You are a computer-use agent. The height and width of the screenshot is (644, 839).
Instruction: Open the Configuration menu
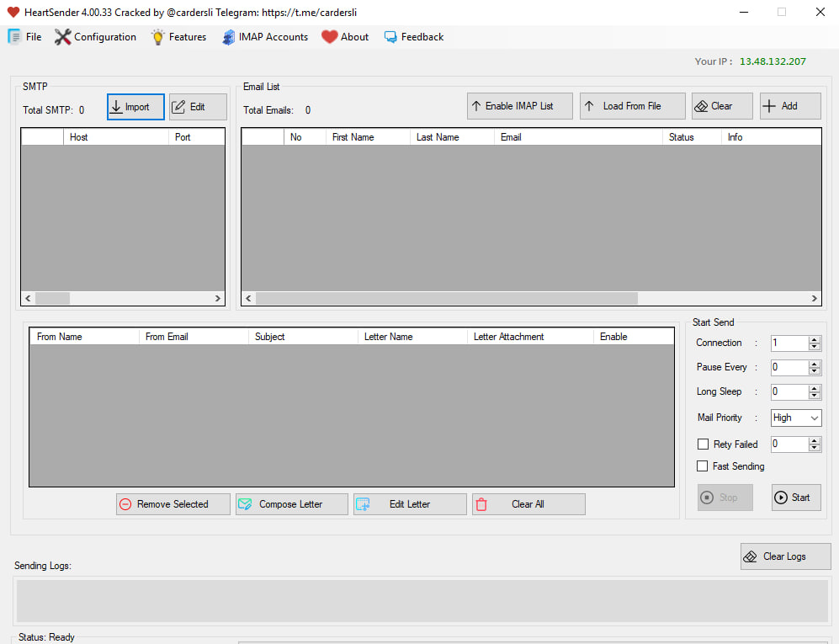(95, 37)
